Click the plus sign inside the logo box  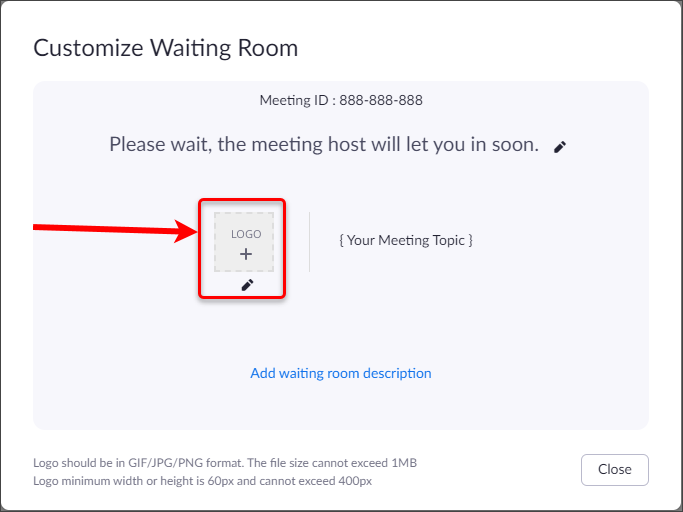(246, 255)
